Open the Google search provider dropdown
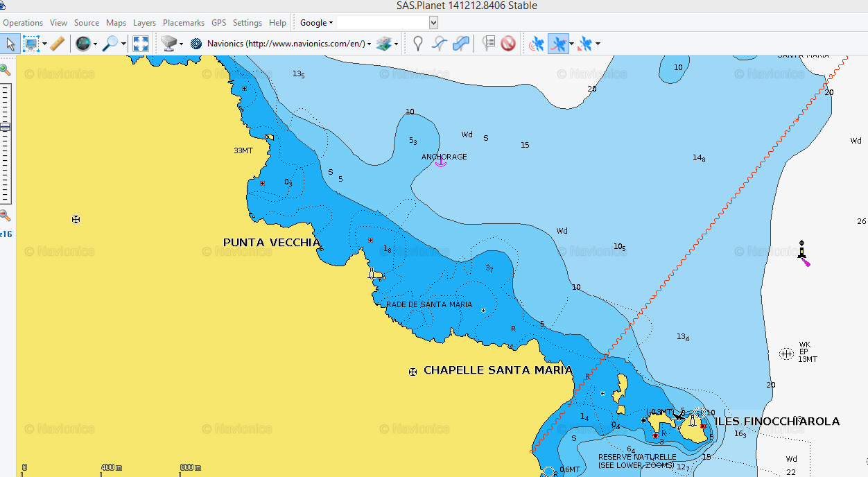The height and width of the screenshot is (477, 868). pos(316,23)
